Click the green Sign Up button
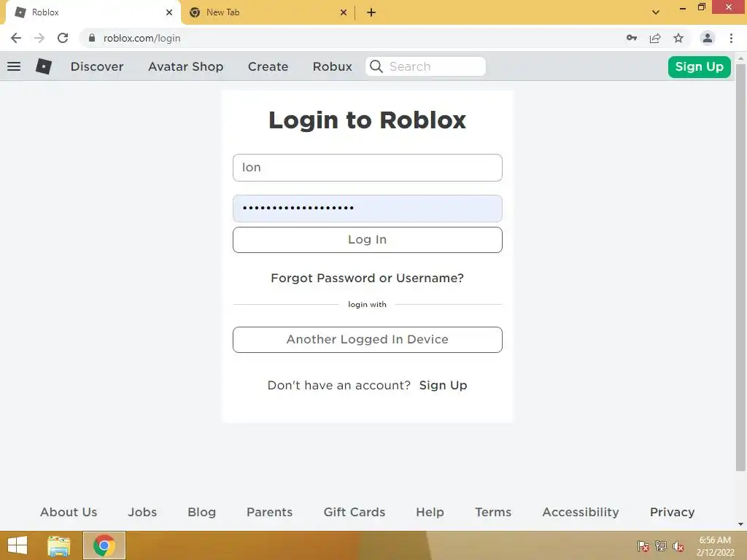 click(x=700, y=66)
